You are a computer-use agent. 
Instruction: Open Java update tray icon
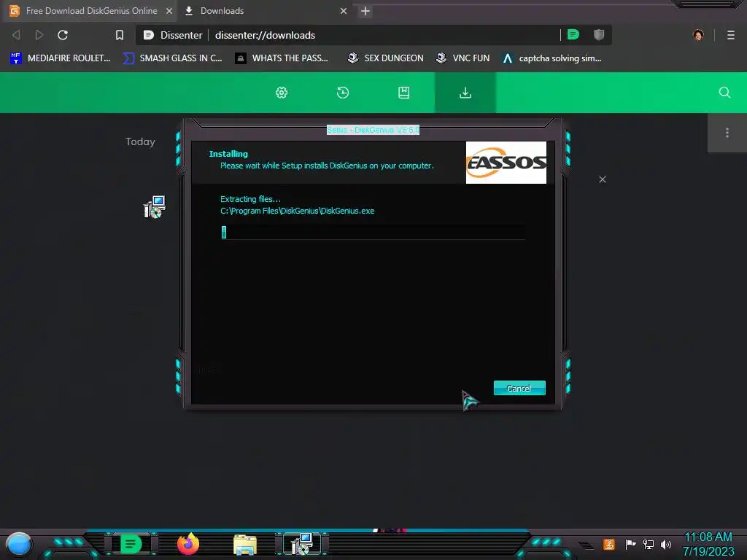(609, 544)
